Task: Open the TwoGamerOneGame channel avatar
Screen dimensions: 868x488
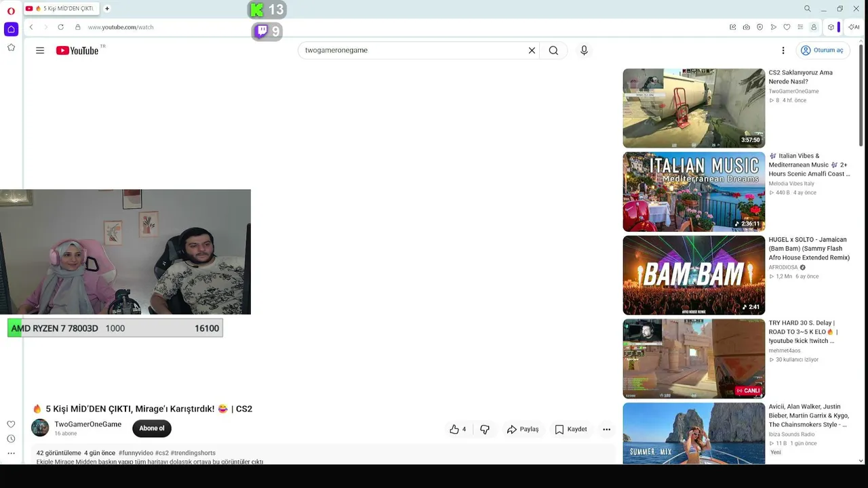Action: pyautogui.click(x=41, y=428)
